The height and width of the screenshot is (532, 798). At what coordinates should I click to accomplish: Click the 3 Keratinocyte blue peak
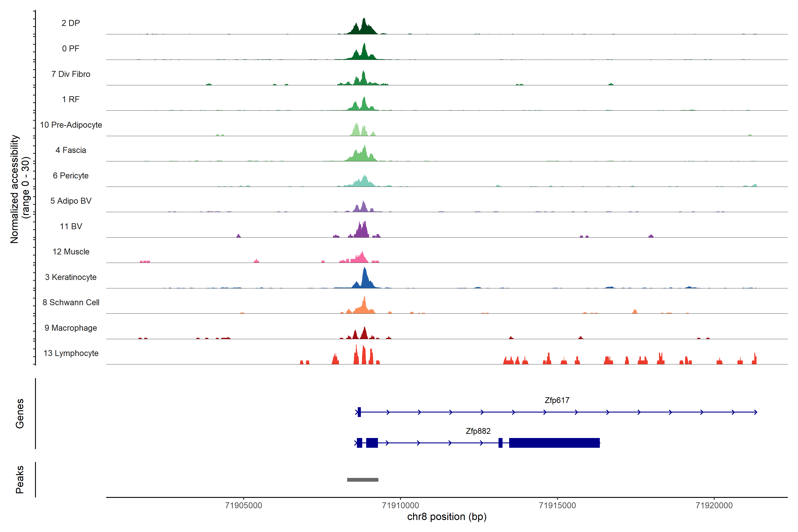pos(365,280)
